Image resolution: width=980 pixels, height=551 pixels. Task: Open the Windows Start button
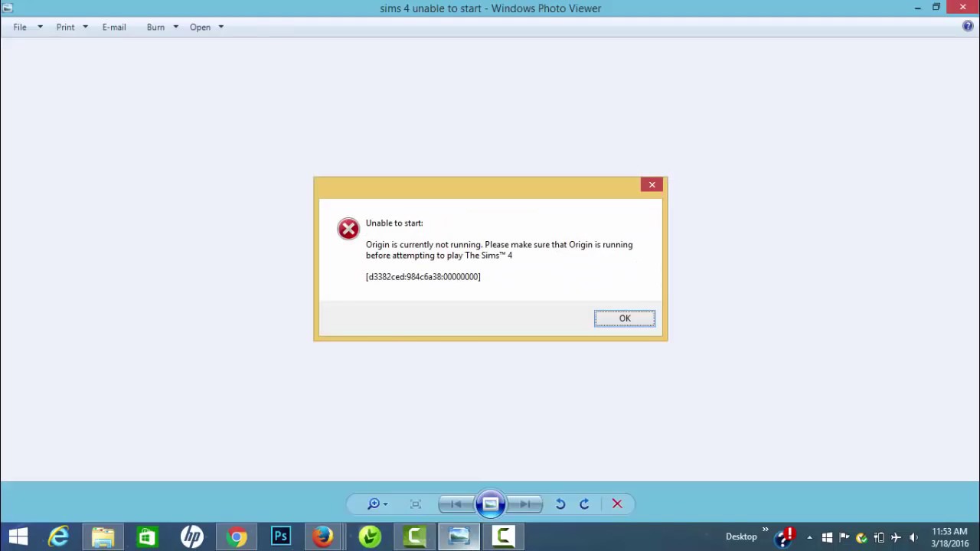click(x=18, y=537)
